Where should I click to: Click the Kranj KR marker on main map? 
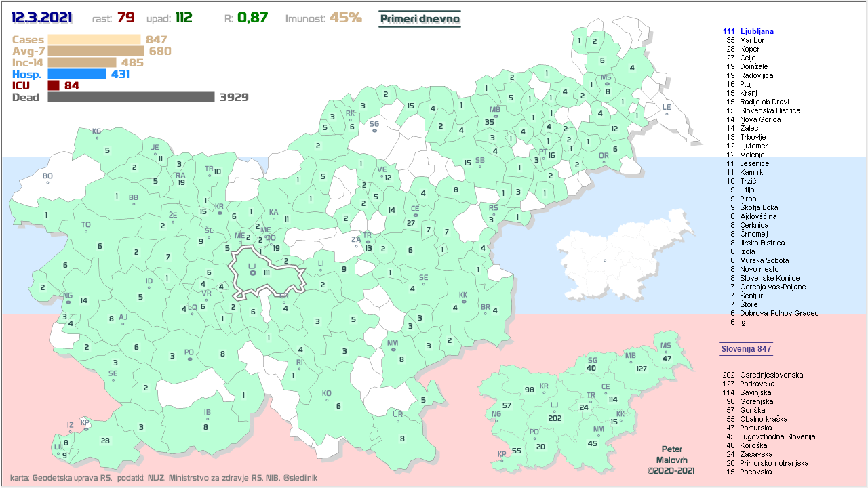(219, 212)
